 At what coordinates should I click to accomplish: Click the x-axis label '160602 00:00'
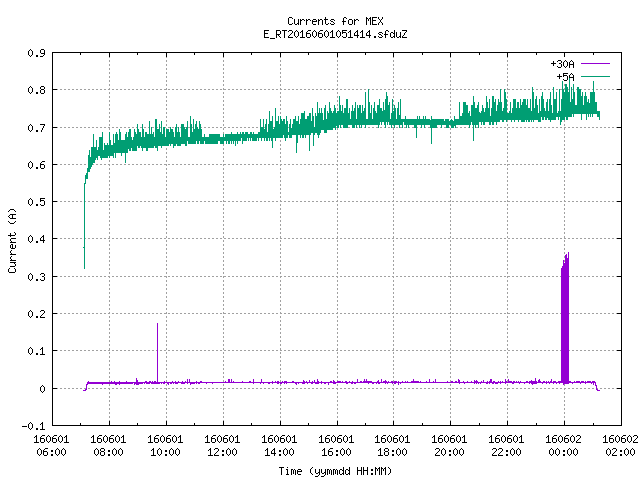click(x=563, y=446)
